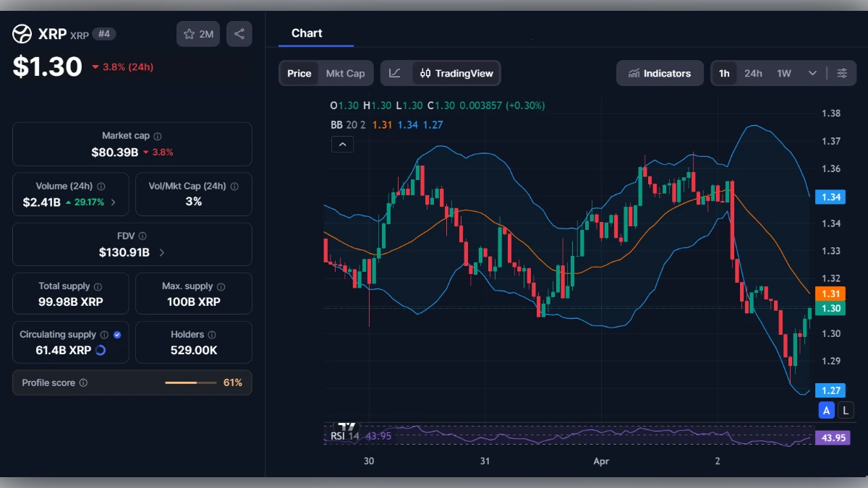Click the TradingView logo on chart

point(348,427)
